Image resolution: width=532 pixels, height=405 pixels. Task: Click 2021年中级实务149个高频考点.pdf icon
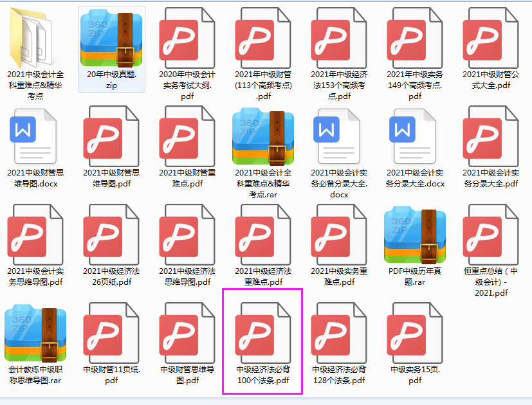[x=415, y=38]
